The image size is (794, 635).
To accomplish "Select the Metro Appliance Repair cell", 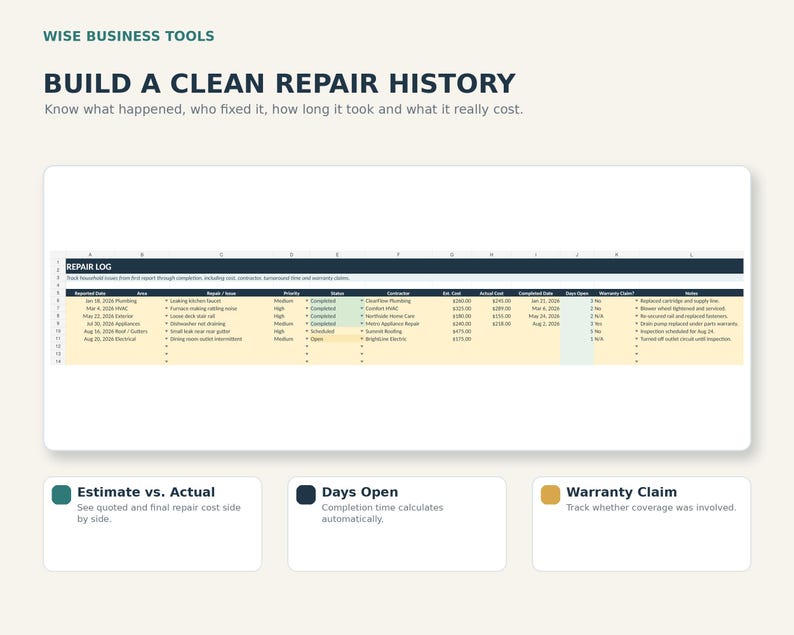I will pyautogui.click(x=399, y=324).
